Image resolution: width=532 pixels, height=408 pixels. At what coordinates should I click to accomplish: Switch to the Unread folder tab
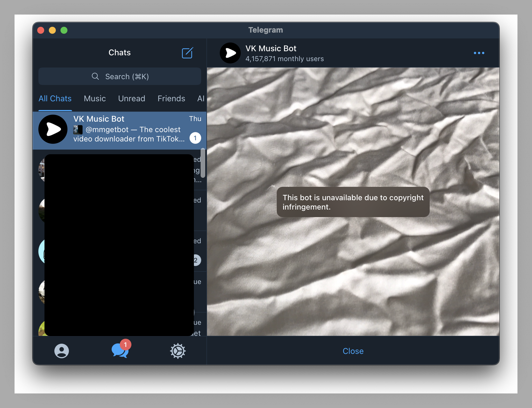tap(131, 98)
